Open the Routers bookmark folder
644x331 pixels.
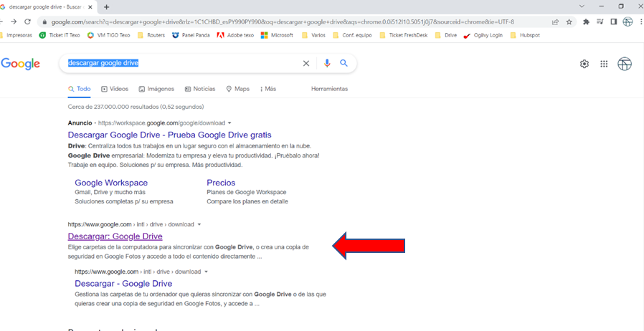coord(151,35)
